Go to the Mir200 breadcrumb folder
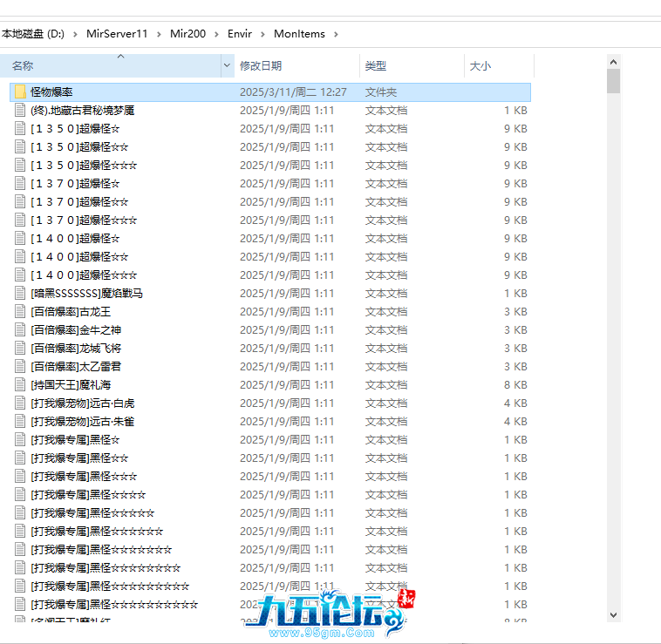The height and width of the screenshot is (644, 661). click(187, 34)
